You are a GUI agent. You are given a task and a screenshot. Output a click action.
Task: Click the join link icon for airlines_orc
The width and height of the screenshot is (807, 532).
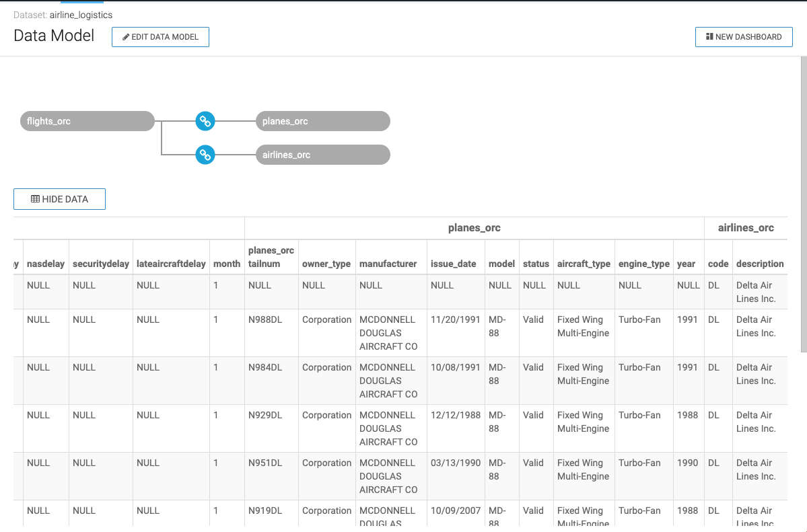pos(205,155)
